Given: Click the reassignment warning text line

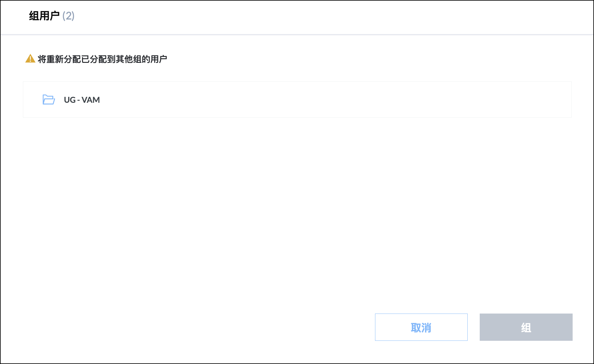Looking at the screenshot, I should click(x=103, y=59).
